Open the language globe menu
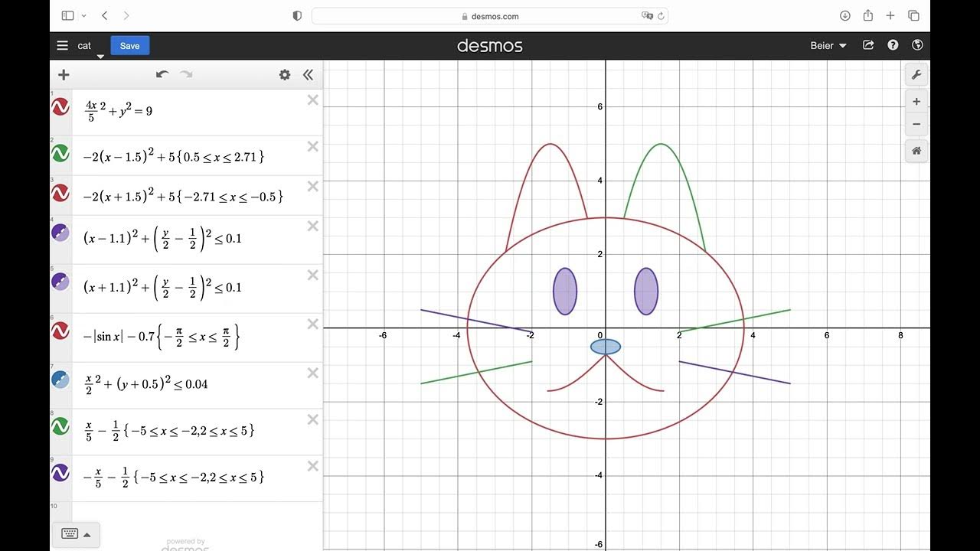 click(917, 46)
